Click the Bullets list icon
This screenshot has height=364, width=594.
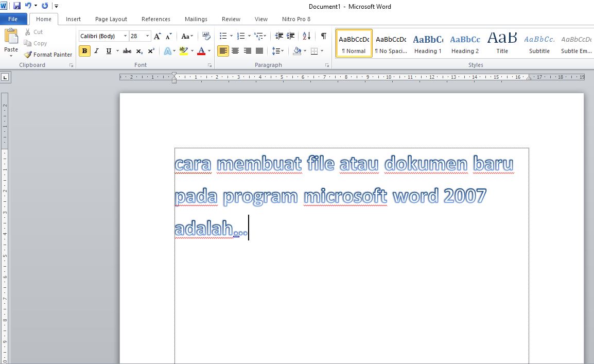click(x=223, y=36)
